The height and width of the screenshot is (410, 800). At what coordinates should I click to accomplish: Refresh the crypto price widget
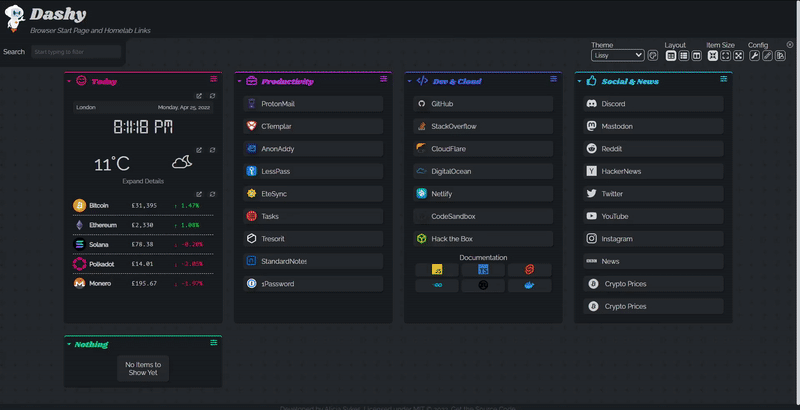(212, 194)
